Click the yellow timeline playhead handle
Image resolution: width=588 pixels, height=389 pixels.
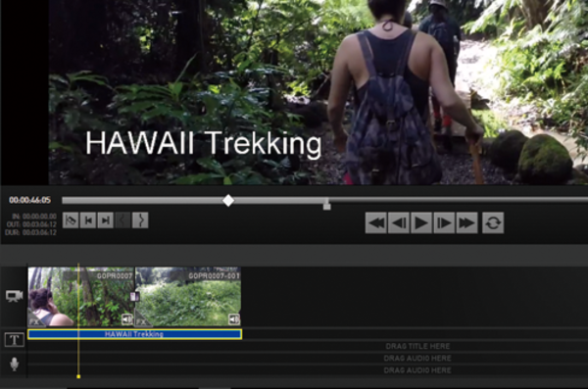pyautogui.click(x=78, y=376)
